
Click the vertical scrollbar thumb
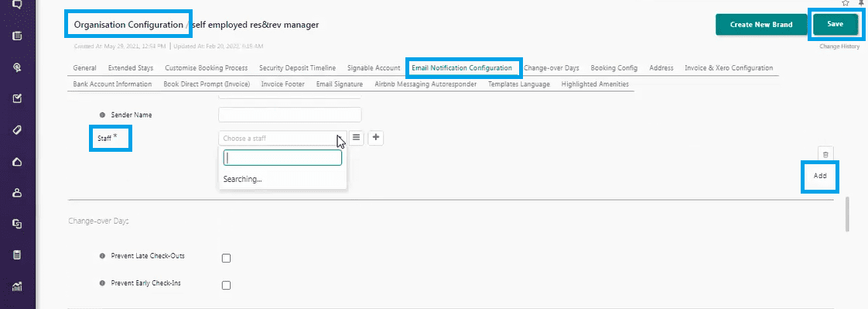(x=847, y=214)
